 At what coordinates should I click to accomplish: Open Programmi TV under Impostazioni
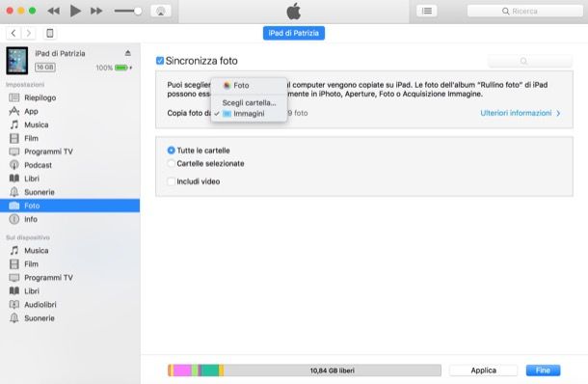click(69, 151)
